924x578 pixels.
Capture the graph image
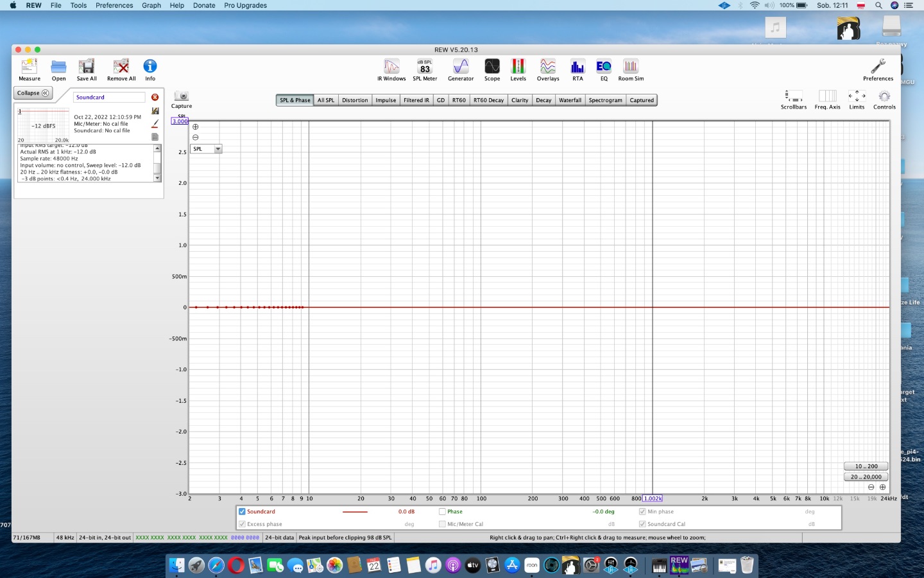click(x=182, y=100)
